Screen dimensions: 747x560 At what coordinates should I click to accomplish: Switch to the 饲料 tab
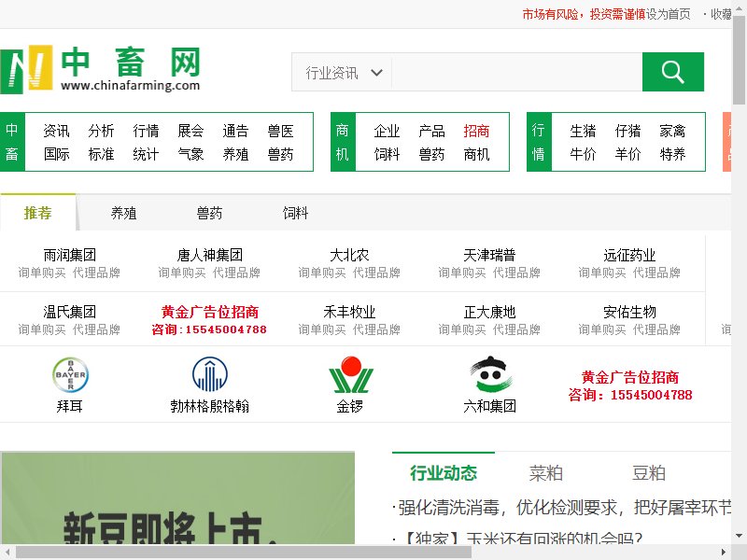point(295,213)
